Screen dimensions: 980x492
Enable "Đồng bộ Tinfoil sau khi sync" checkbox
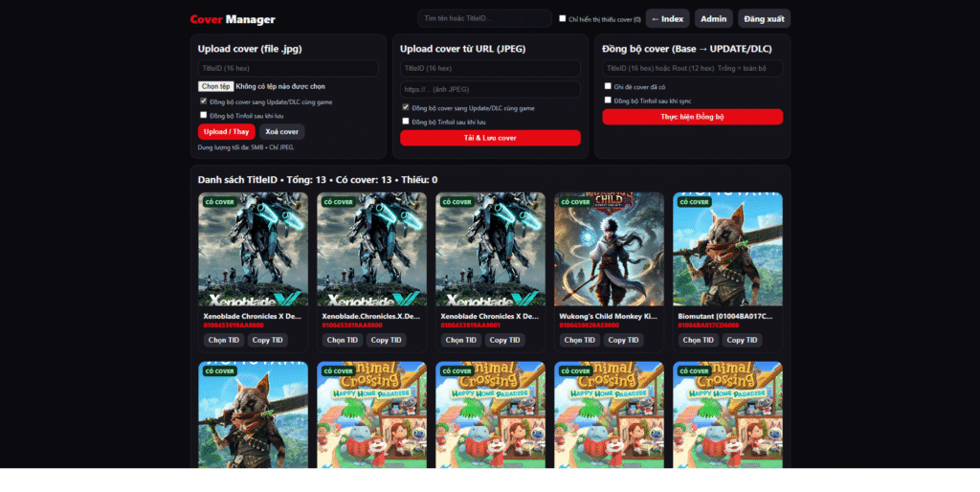click(x=608, y=100)
